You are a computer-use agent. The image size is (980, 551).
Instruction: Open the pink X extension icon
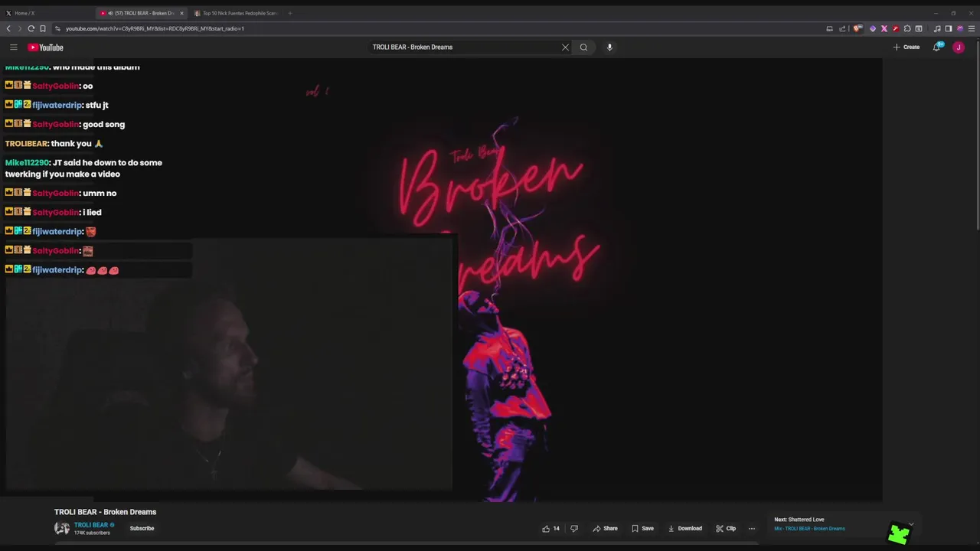884,28
